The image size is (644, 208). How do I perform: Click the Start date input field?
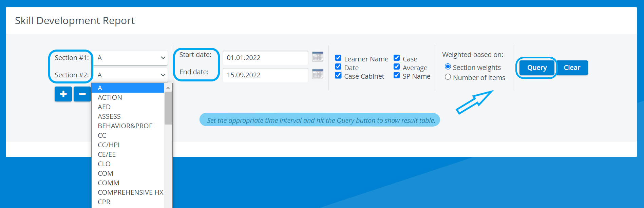(x=265, y=58)
